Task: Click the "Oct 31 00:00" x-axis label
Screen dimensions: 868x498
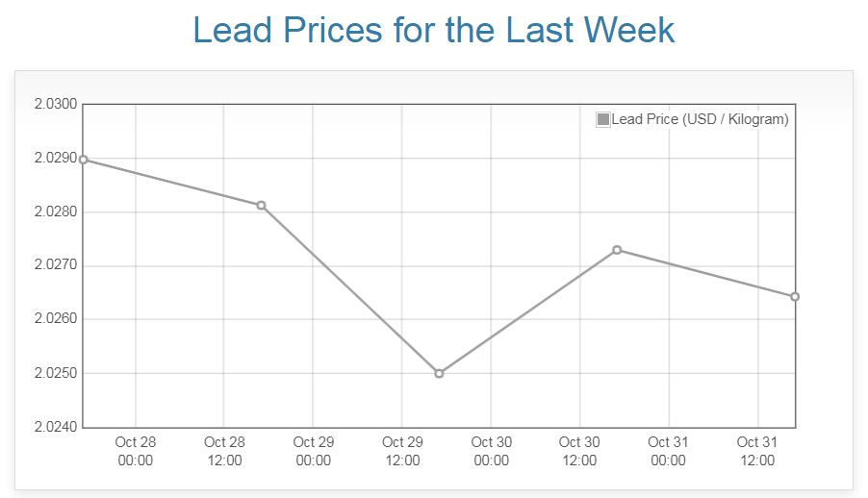Action: pos(668,451)
